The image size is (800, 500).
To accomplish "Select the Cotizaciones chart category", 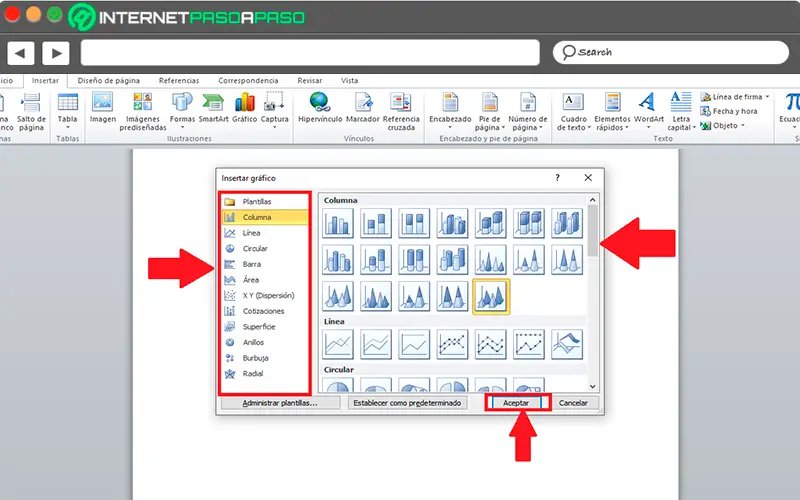I will click(265, 311).
